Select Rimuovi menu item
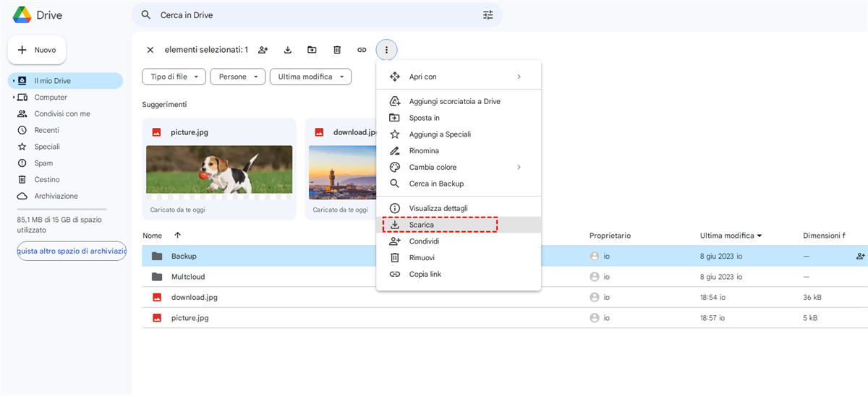This screenshot has height=396, width=868. [459, 257]
